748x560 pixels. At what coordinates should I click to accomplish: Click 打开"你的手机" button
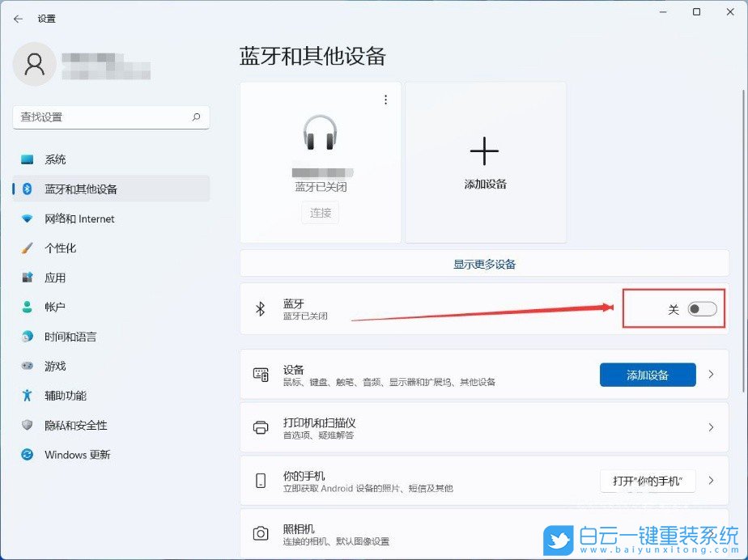pos(647,480)
